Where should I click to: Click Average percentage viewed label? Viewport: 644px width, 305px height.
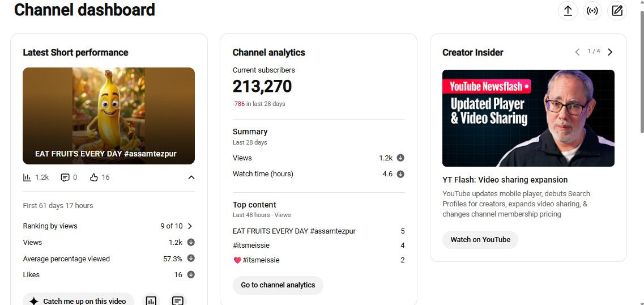(66, 259)
